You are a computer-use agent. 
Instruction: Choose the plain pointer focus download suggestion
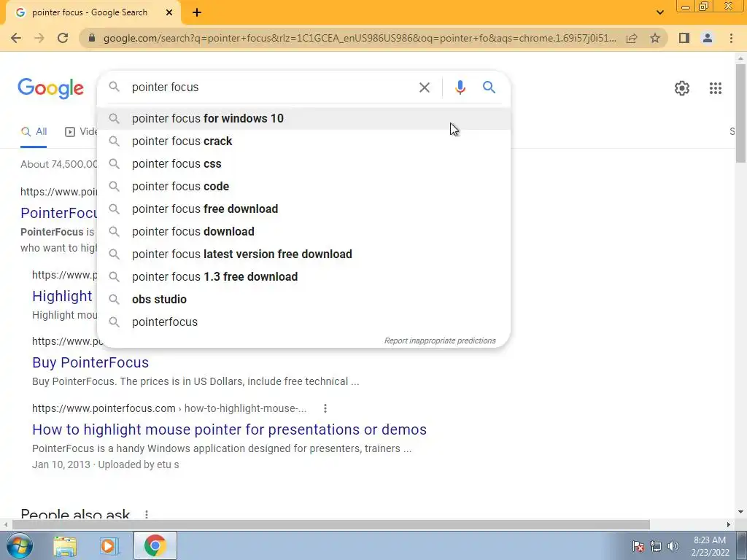(x=303, y=232)
